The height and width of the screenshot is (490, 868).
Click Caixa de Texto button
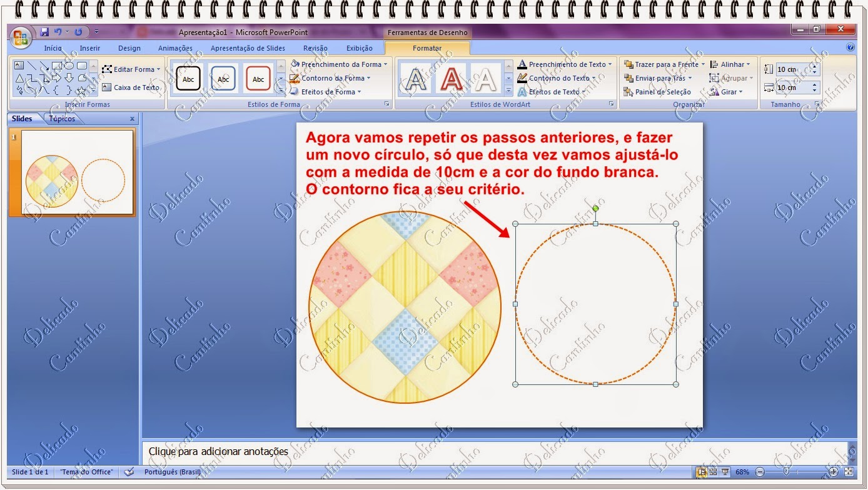click(x=131, y=87)
